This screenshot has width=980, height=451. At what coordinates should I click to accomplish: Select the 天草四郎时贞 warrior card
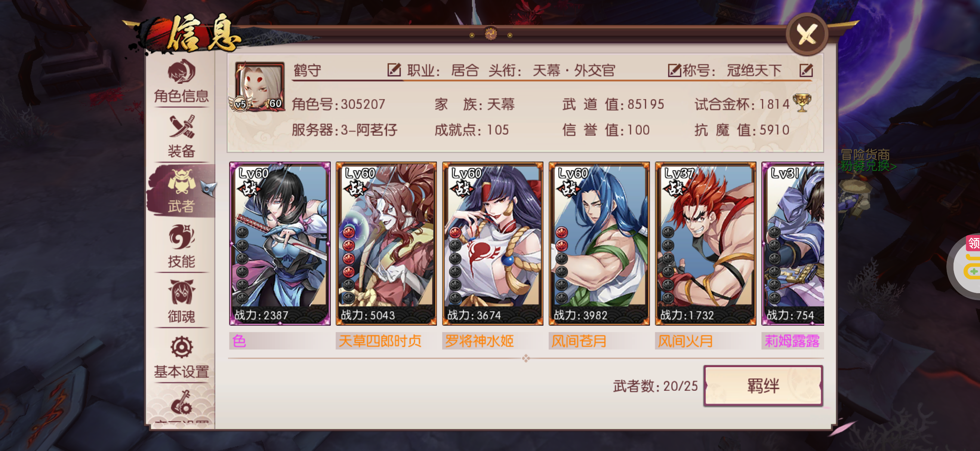click(386, 244)
